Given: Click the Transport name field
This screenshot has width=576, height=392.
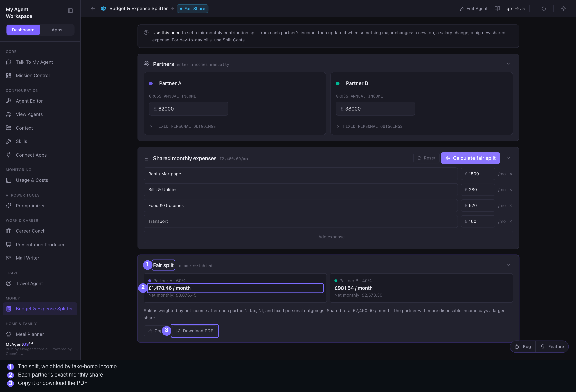Looking at the screenshot, I should [300, 222].
